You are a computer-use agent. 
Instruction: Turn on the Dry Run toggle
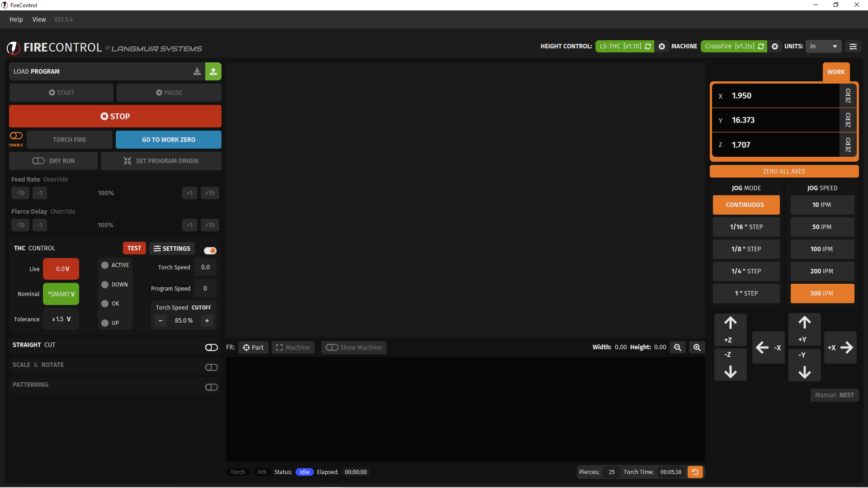coord(38,161)
